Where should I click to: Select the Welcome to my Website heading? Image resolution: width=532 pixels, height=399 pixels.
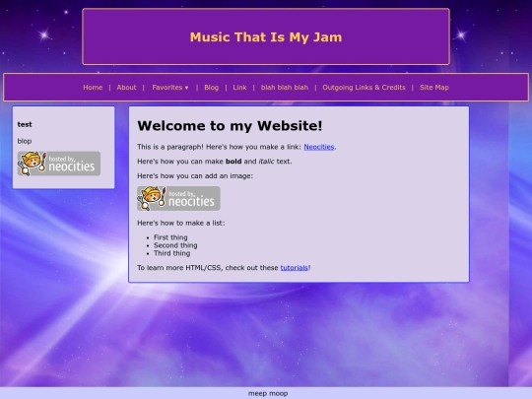[230, 126]
